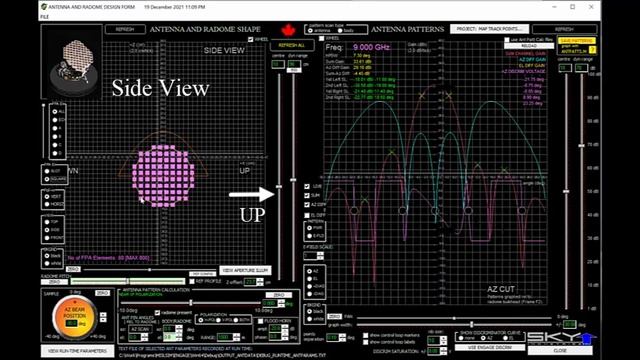
Task: Click the graph width slider handle
Action: pos(471,324)
